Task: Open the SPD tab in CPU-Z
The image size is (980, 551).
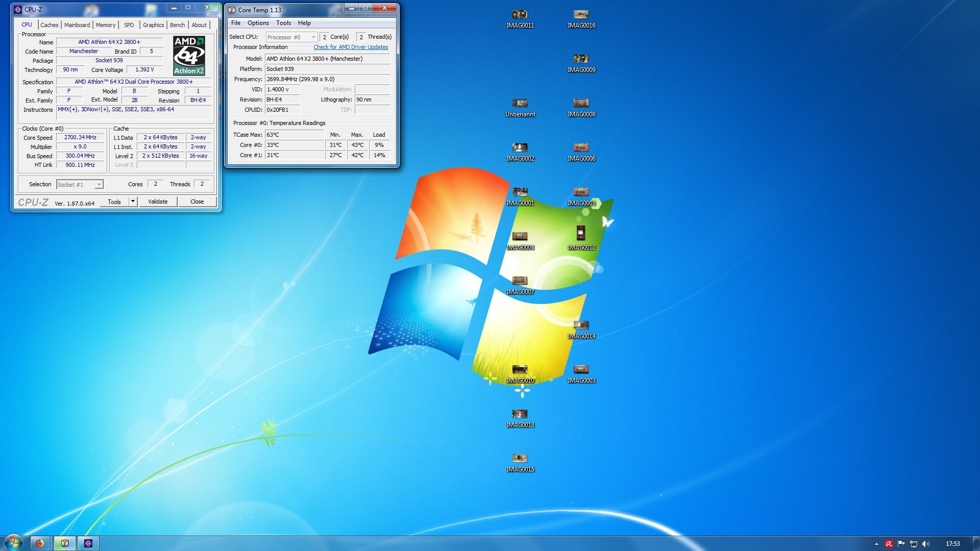Action: [129, 25]
